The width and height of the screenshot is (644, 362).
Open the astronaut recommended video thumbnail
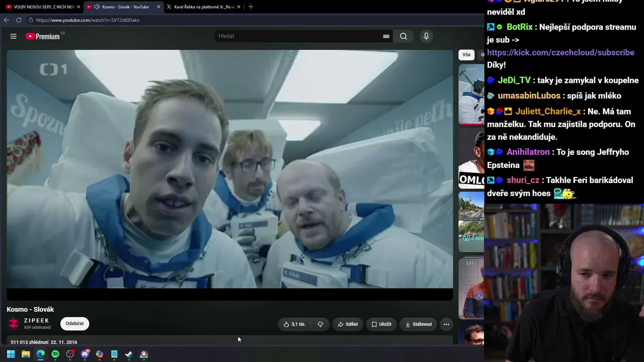(471, 94)
